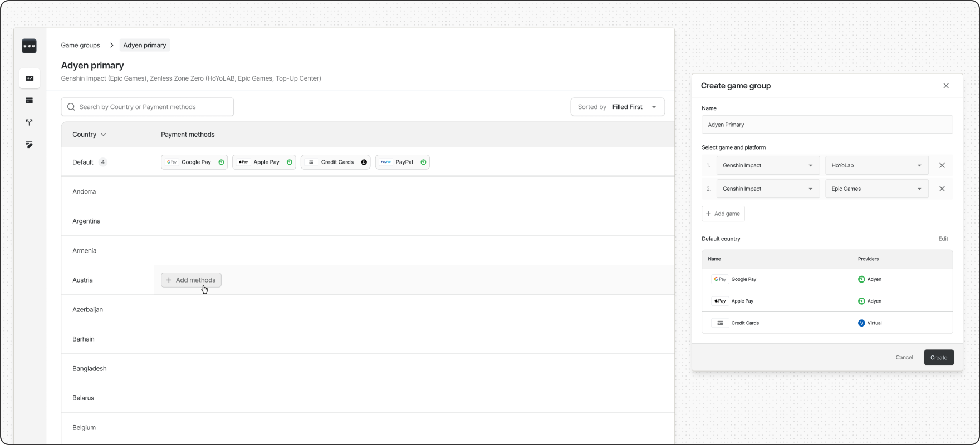Click the Create button
The height and width of the screenshot is (445, 980).
(x=939, y=358)
